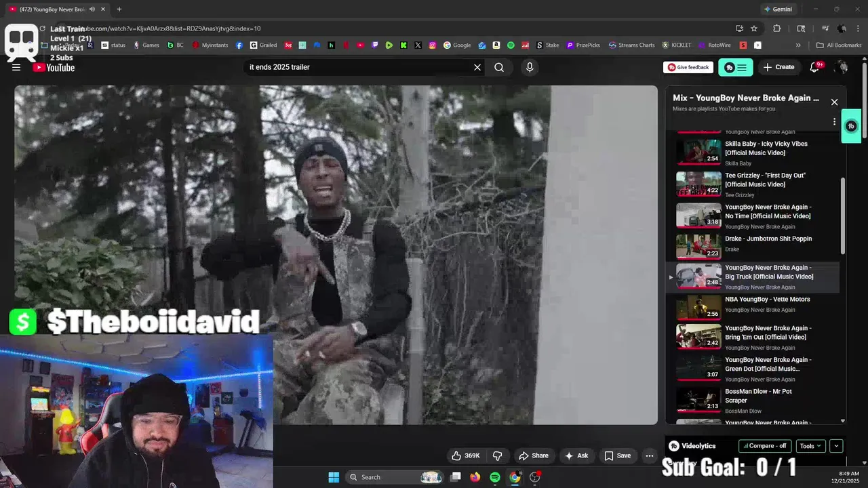868x488 pixels.
Task: Open the account avatar menu
Action: click(x=842, y=67)
